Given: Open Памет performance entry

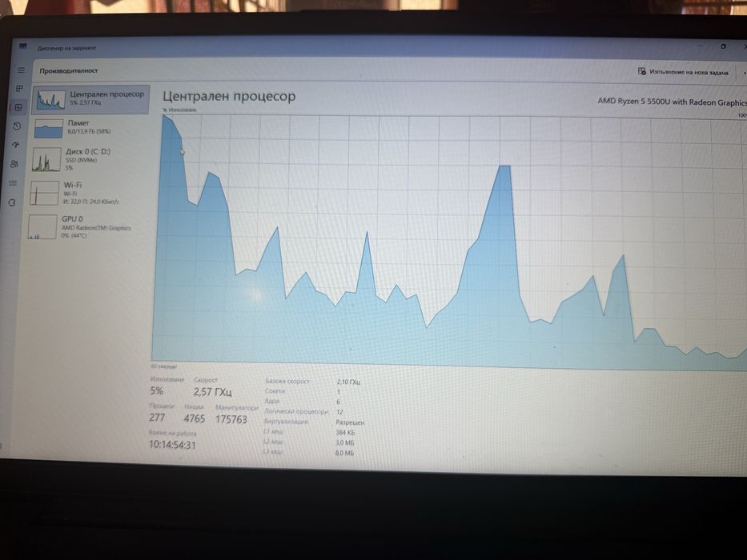Looking at the screenshot, I should tap(89, 129).
